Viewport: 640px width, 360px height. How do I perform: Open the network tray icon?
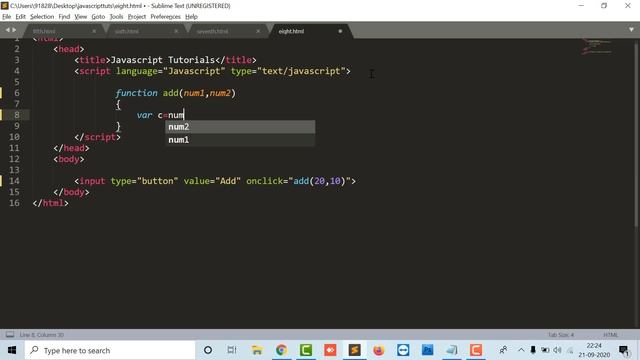pyautogui.click(x=570, y=350)
